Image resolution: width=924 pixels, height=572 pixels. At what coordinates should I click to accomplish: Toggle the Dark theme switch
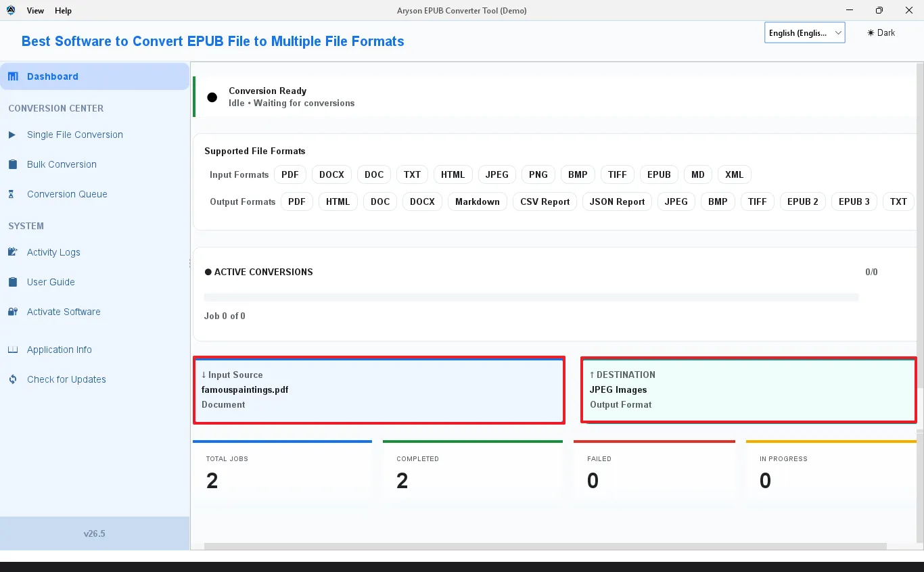pos(881,32)
